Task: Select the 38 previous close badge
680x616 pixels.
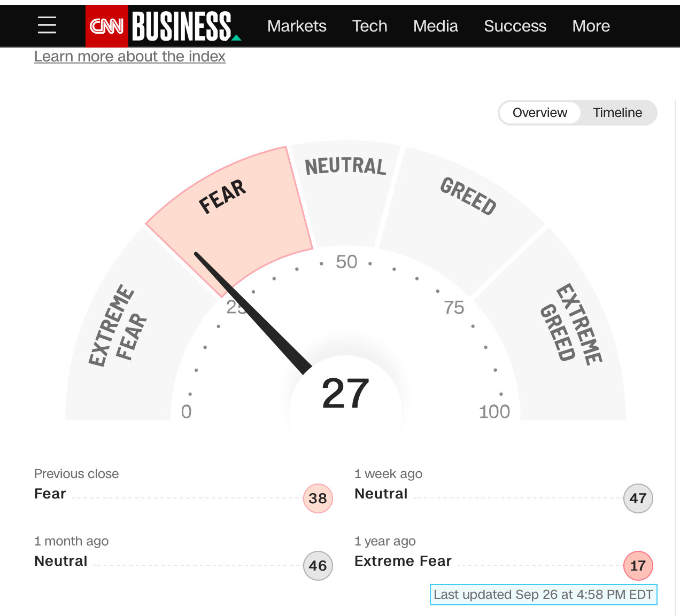Action: [318, 498]
